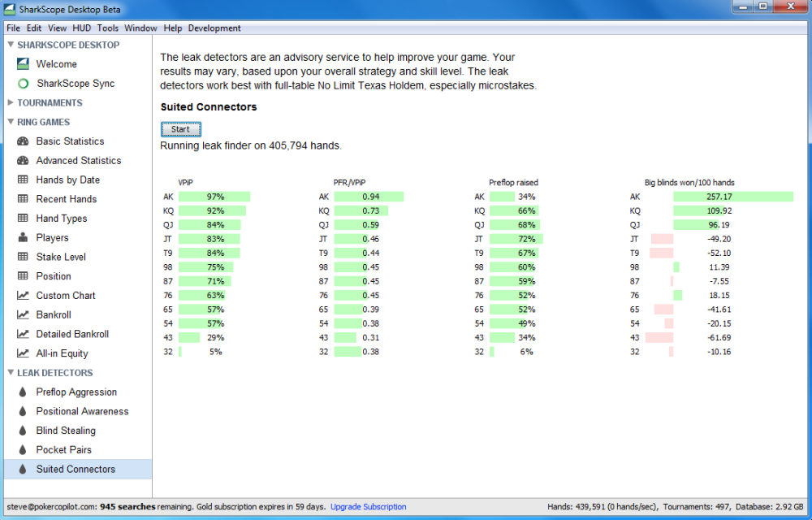Click the Preflop Aggression droplet icon

coord(23,392)
